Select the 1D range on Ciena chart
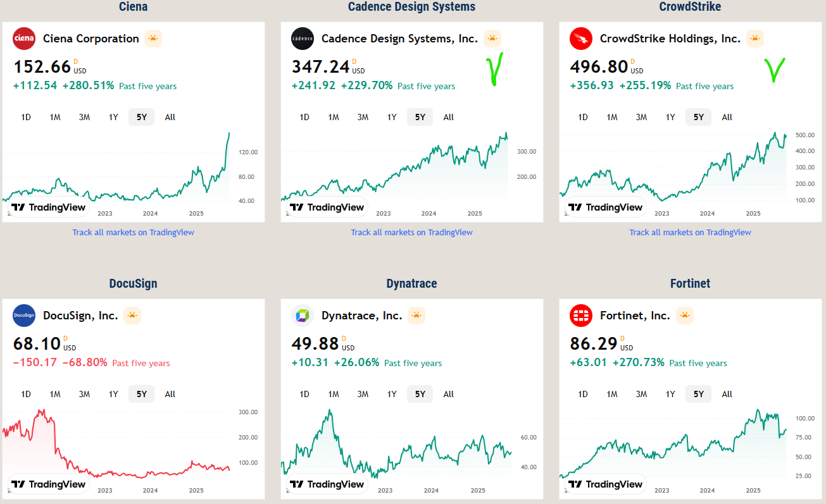826x504 pixels. (26, 117)
